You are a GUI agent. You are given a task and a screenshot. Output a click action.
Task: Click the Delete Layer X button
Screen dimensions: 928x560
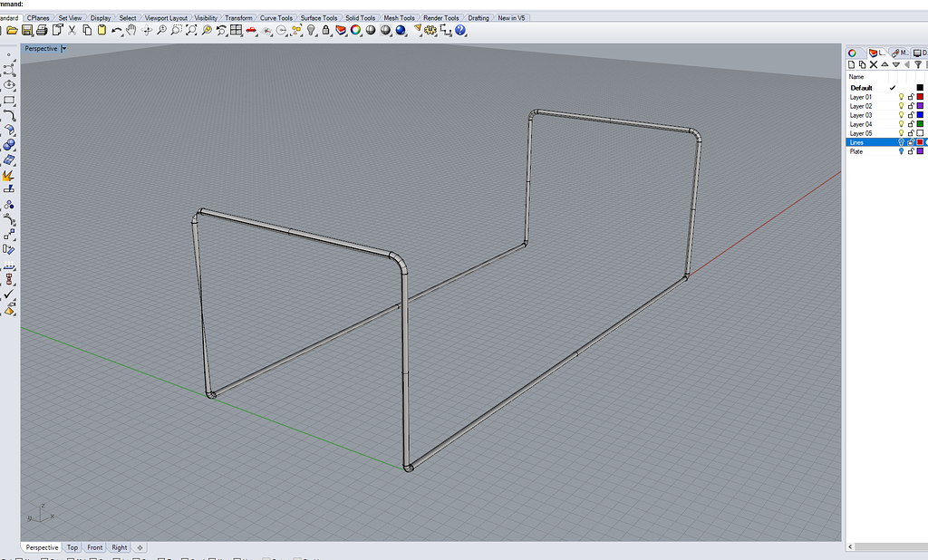coord(874,64)
